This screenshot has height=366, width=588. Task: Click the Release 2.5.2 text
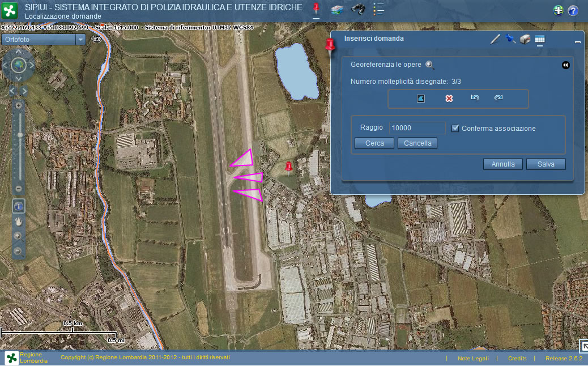tap(564, 359)
